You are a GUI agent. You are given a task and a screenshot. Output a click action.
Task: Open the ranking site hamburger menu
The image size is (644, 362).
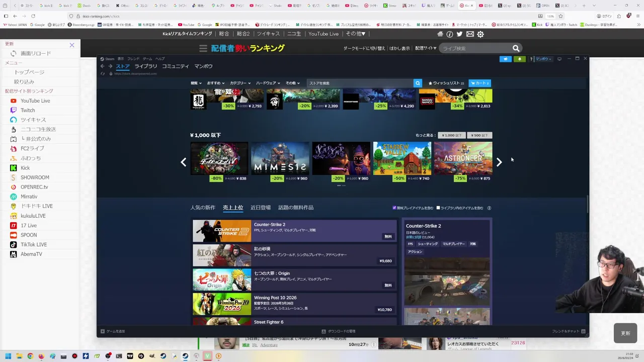click(203, 48)
